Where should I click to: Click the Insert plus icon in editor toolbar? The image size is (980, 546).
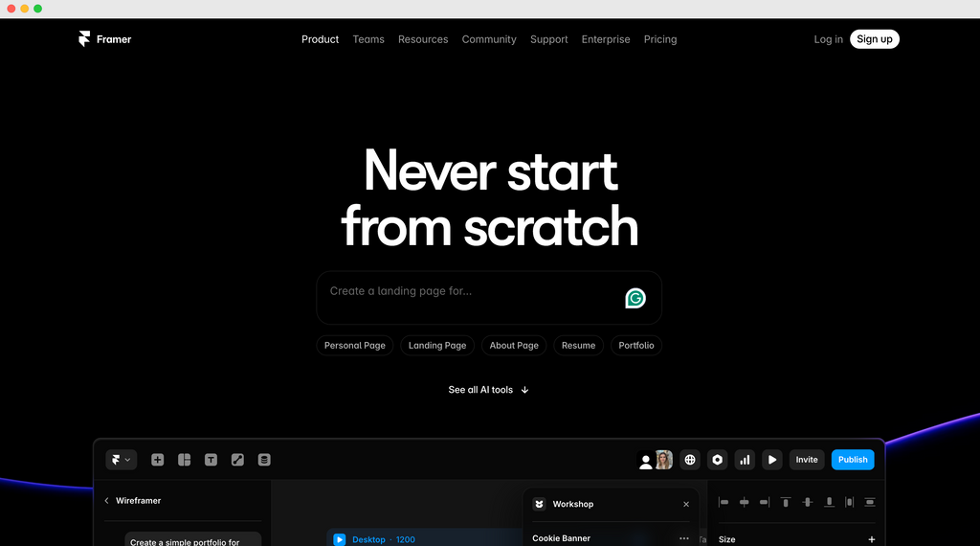[x=158, y=460]
